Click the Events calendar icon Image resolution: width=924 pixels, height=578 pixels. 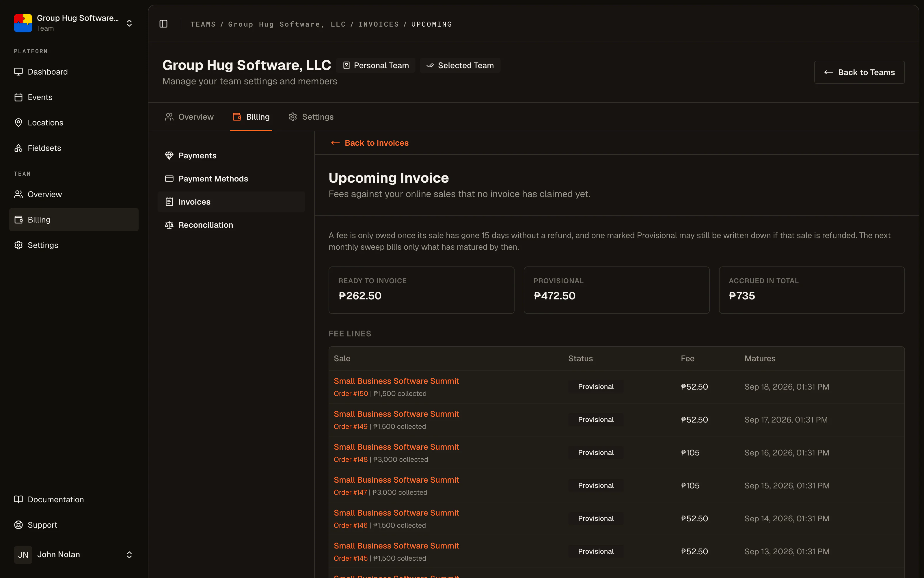pyautogui.click(x=18, y=97)
